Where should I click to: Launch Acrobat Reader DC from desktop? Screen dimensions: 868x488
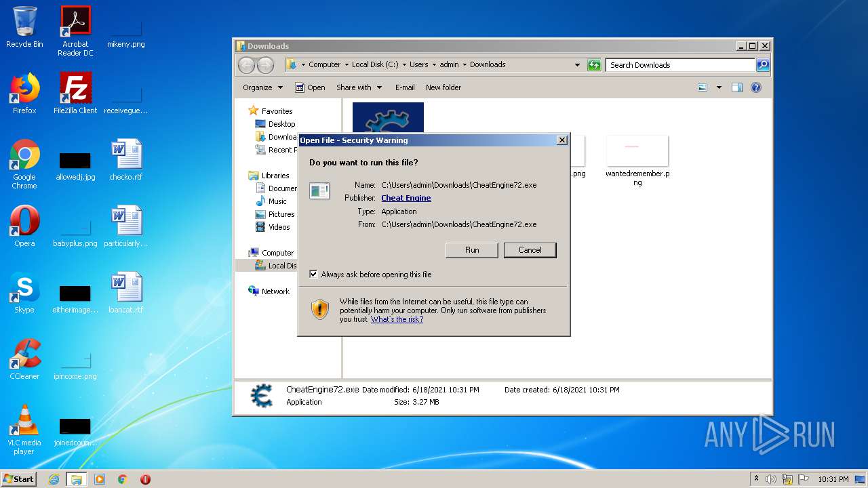pos(75,31)
